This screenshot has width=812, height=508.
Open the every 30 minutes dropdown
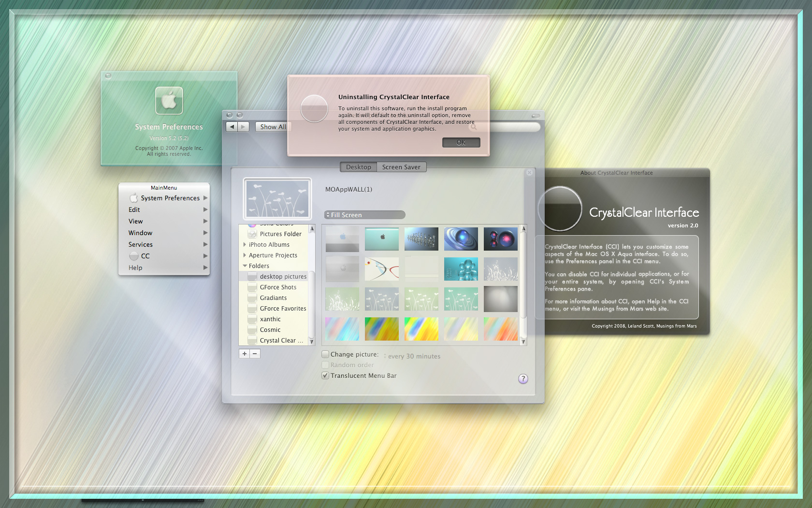tap(412, 356)
